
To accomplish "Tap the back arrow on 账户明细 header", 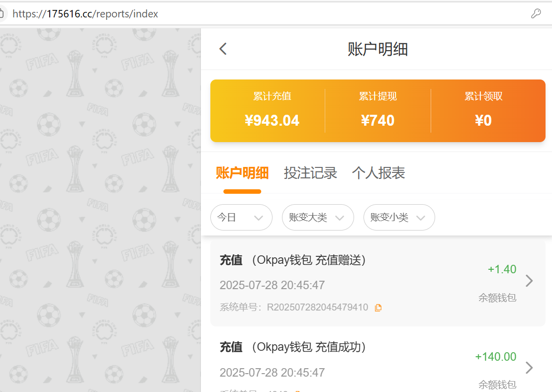I will pyautogui.click(x=222, y=49).
